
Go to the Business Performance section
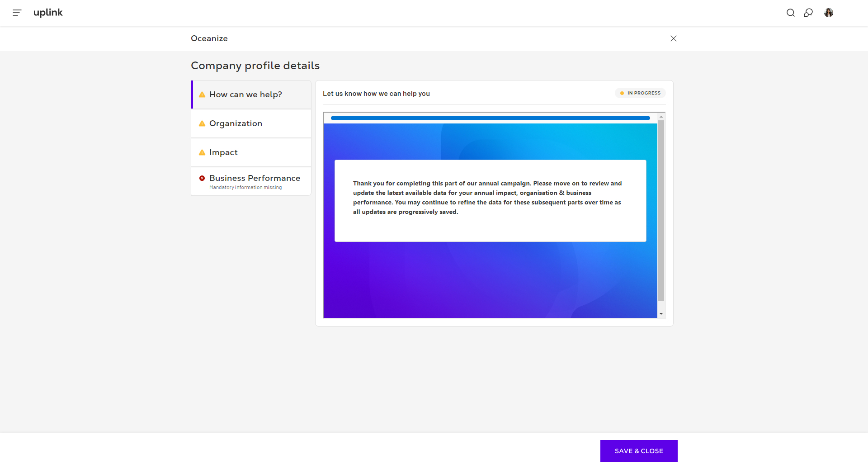[255, 178]
